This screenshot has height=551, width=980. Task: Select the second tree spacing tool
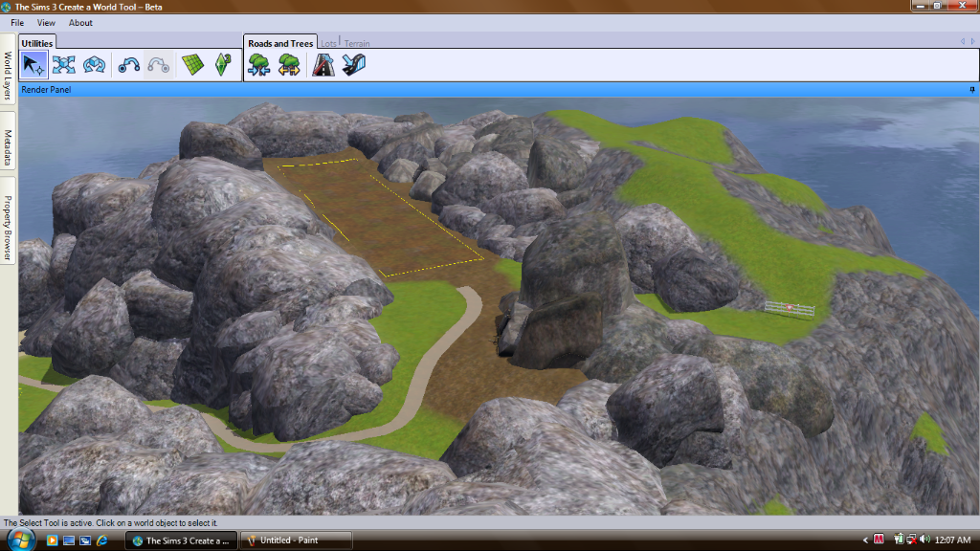click(289, 65)
